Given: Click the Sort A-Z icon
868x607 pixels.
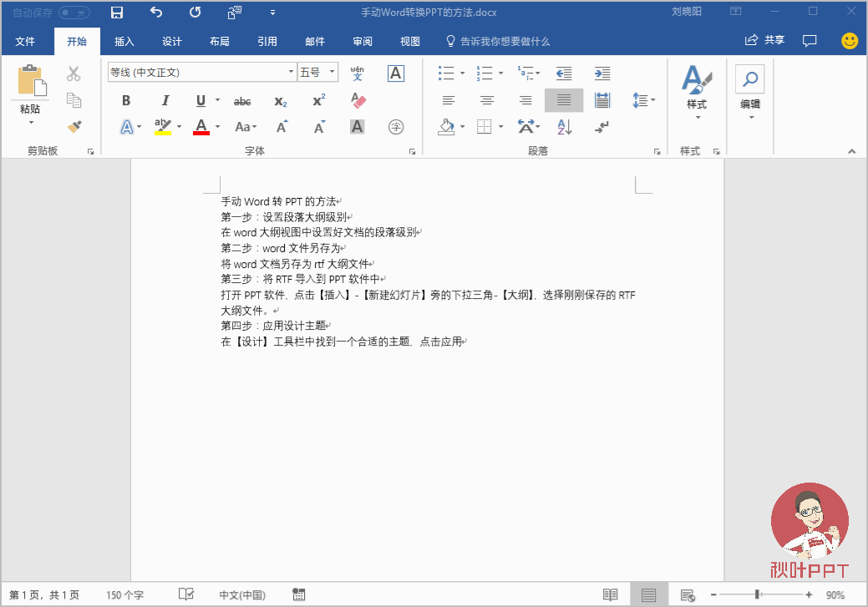Looking at the screenshot, I should (x=564, y=127).
